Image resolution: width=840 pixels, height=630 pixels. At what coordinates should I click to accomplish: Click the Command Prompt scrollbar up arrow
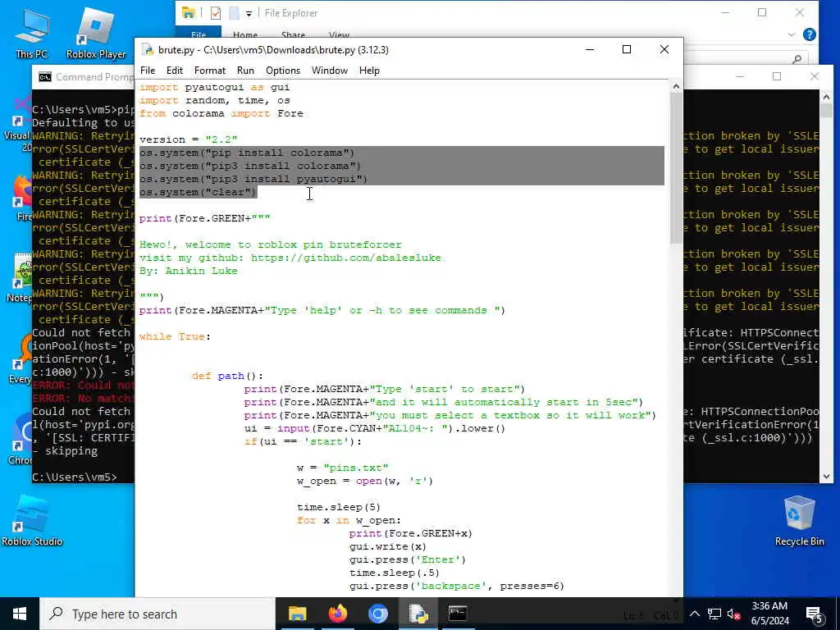click(825, 97)
